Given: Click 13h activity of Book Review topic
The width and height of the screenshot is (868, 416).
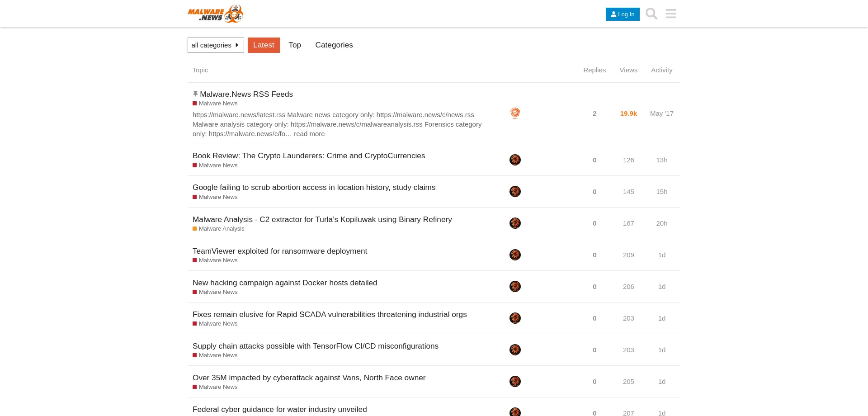Looking at the screenshot, I should pyautogui.click(x=662, y=160).
